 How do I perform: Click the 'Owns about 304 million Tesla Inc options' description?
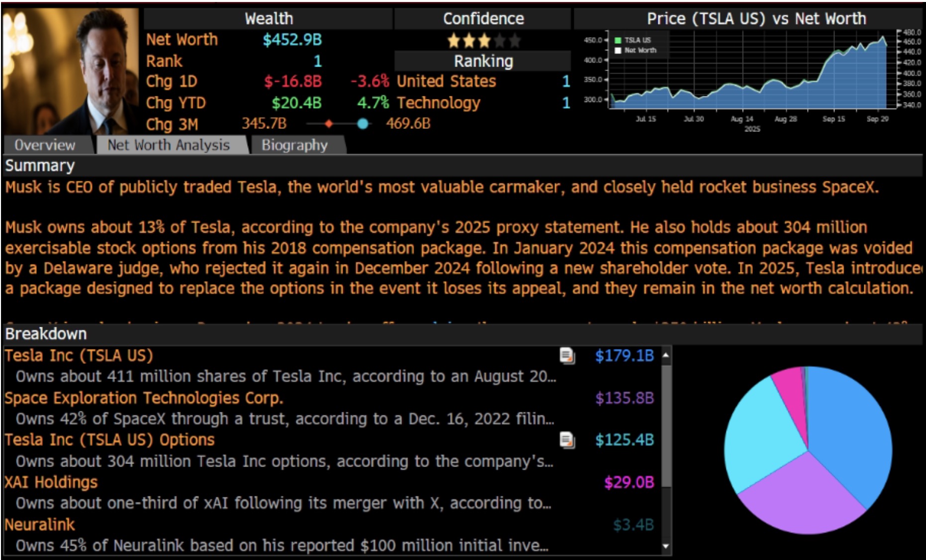(284, 462)
